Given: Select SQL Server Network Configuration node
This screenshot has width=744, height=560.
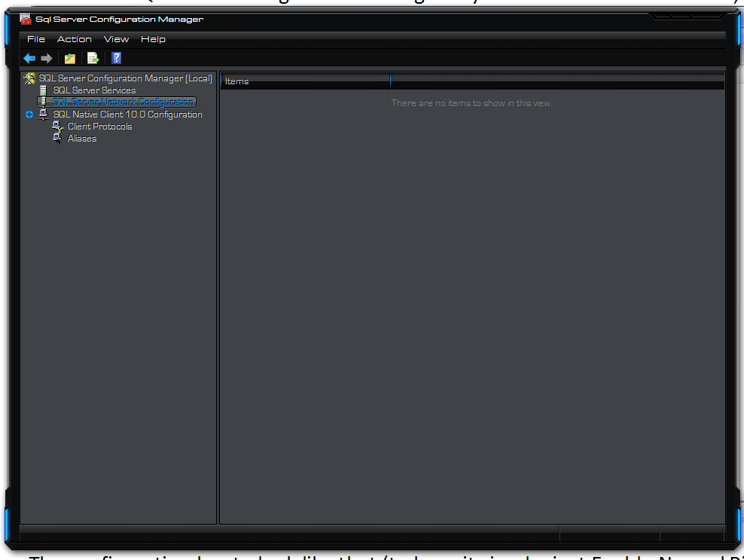Looking at the screenshot, I should [123, 102].
